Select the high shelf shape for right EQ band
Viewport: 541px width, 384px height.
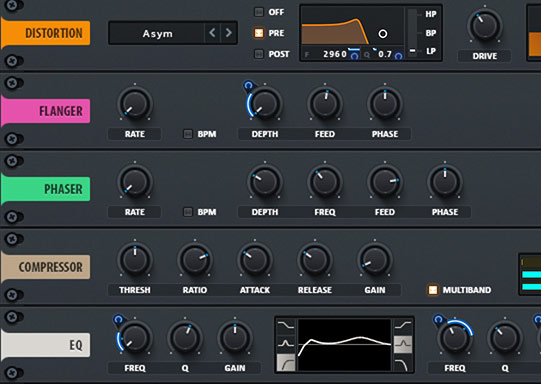tap(403, 326)
